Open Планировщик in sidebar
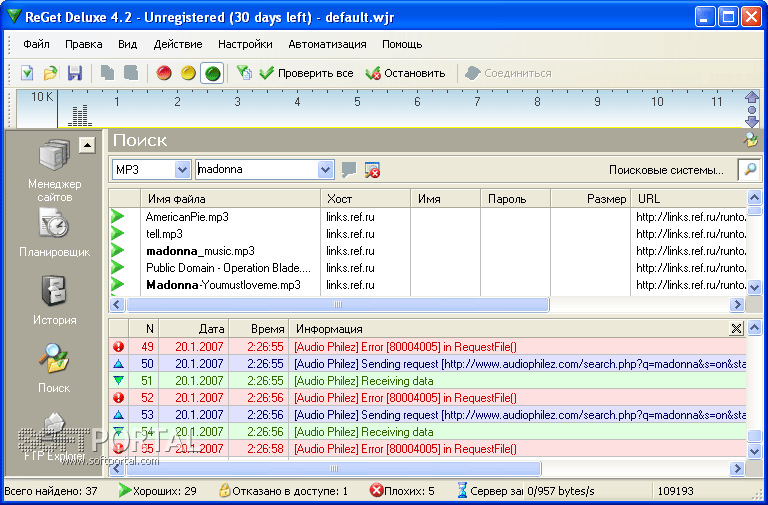Image resolution: width=768 pixels, height=505 pixels. pyautogui.click(x=54, y=233)
